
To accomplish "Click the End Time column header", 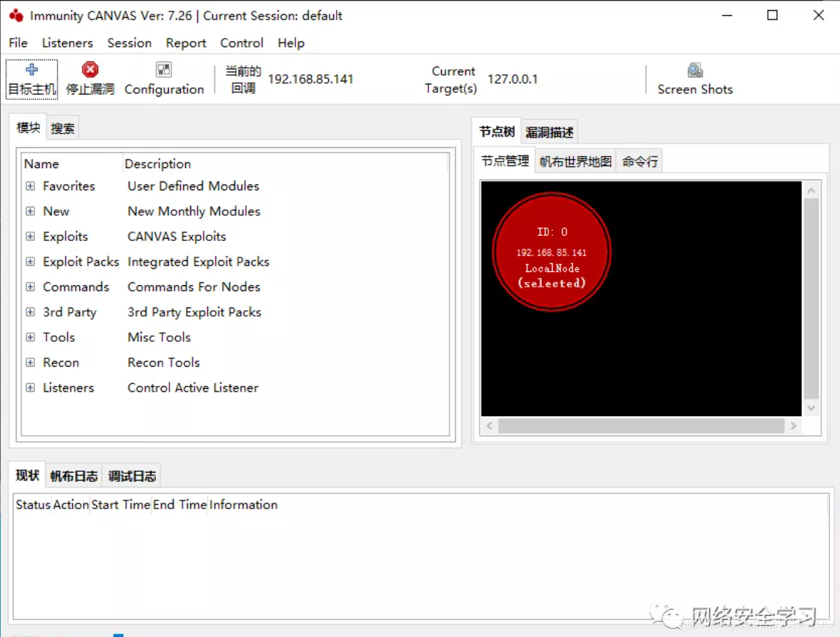I will [x=179, y=505].
